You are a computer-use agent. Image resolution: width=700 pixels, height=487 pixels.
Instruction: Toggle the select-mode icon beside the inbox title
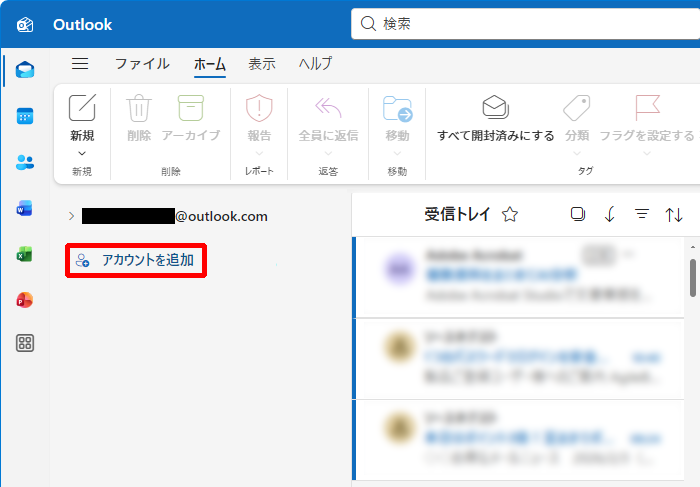577,214
